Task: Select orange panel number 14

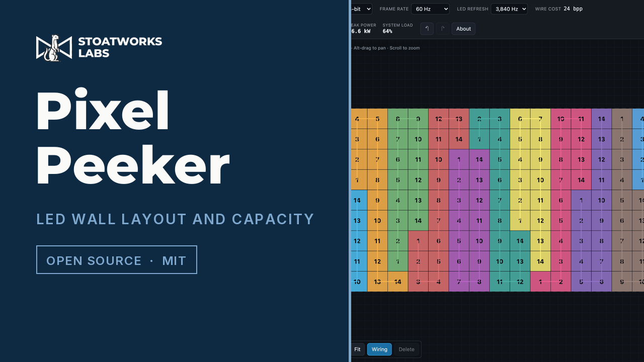Action: tap(397, 282)
